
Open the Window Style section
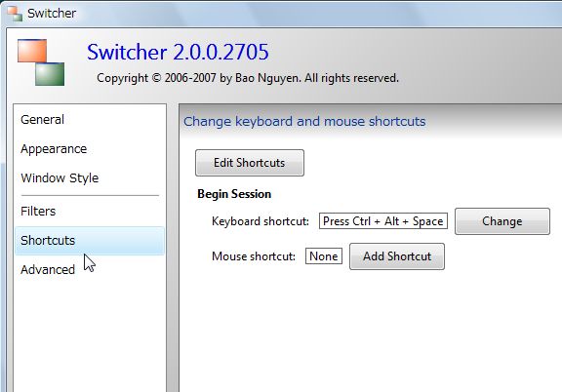click(60, 178)
